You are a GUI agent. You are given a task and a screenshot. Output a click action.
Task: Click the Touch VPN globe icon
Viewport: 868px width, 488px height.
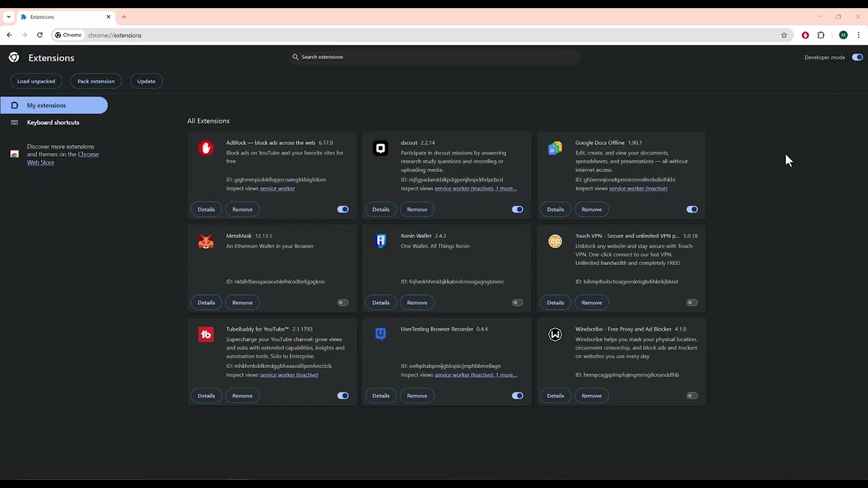pyautogui.click(x=555, y=241)
